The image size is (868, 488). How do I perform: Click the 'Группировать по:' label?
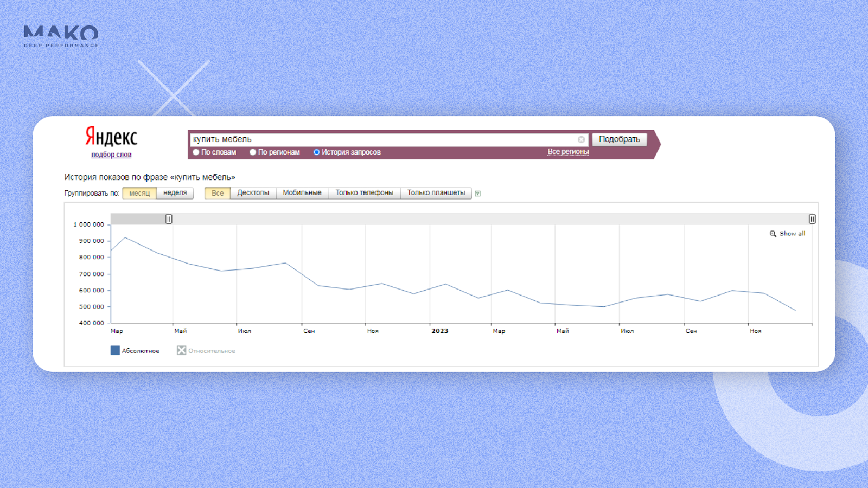coord(92,194)
